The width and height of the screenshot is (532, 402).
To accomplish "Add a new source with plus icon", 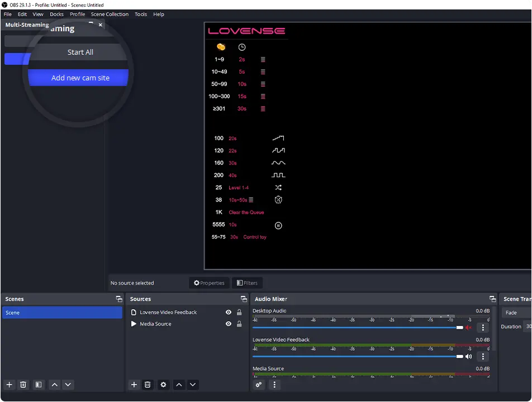I will 134,385.
